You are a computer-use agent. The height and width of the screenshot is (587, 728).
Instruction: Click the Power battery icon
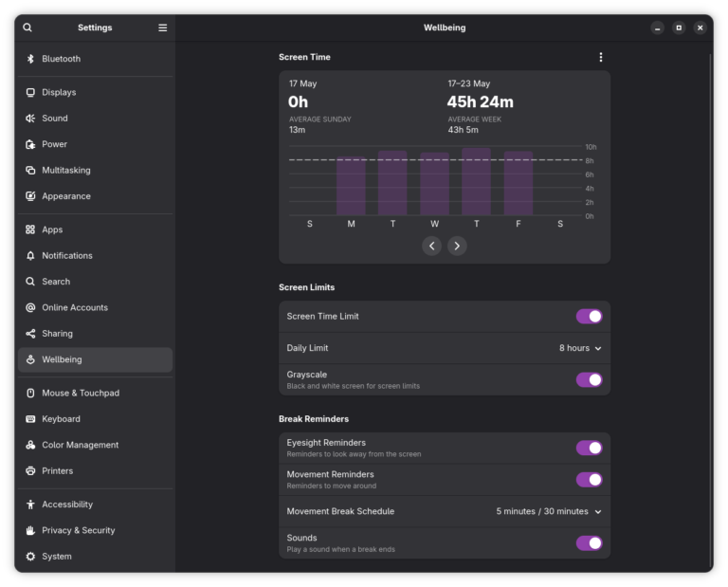pyautogui.click(x=30, y=144)
